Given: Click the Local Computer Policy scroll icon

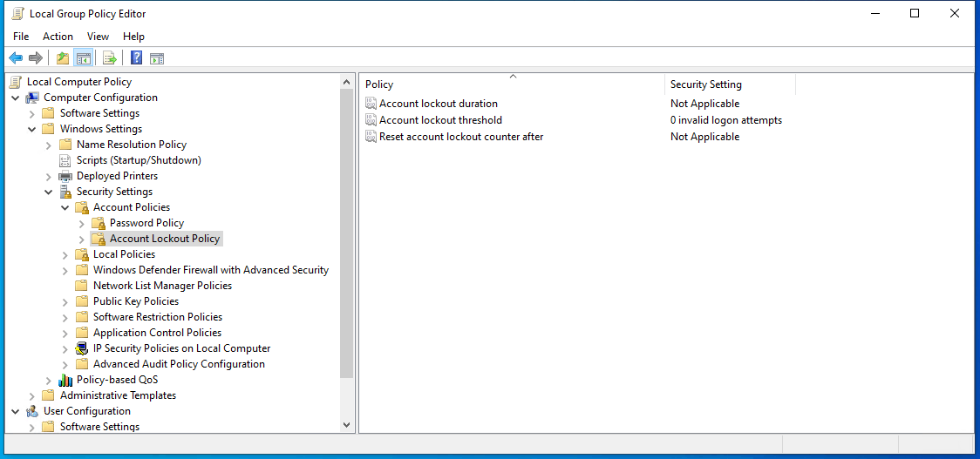Looking at the screenshot, I should 17,82.
